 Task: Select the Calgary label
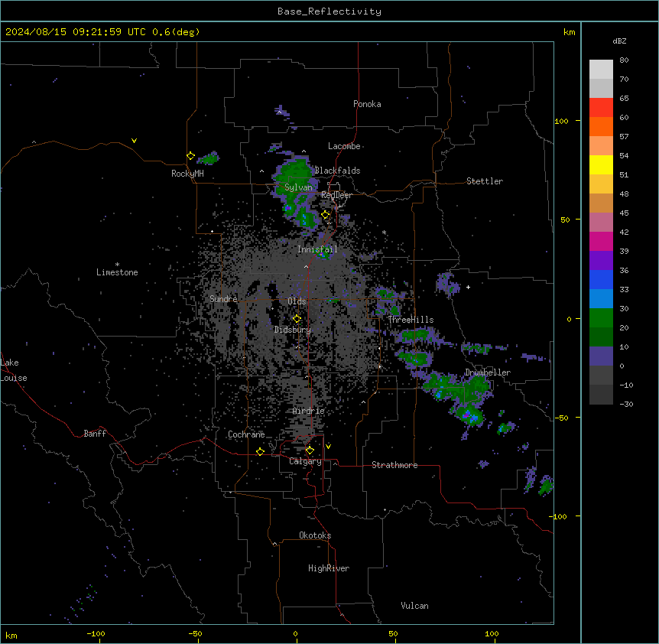tap(305, 461)
